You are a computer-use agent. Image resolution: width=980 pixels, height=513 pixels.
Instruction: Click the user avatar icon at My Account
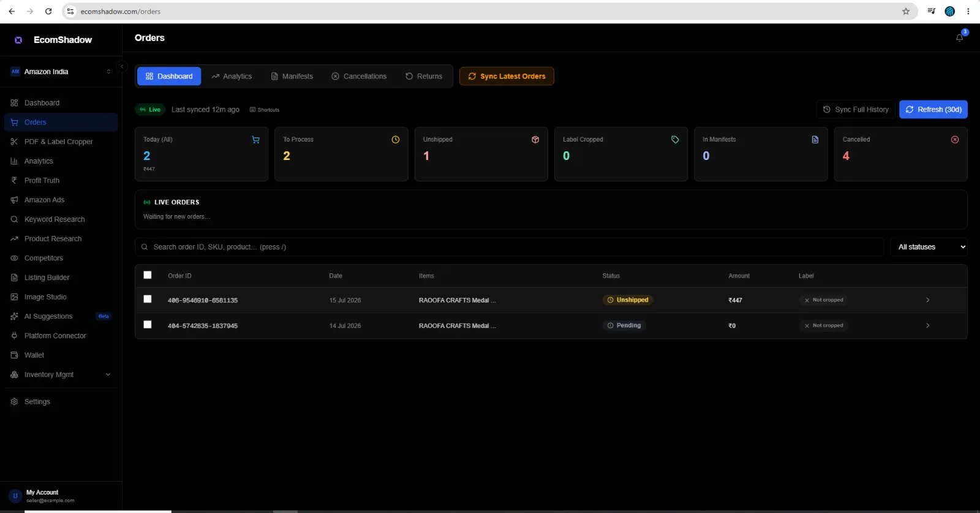tap(15, 496)
